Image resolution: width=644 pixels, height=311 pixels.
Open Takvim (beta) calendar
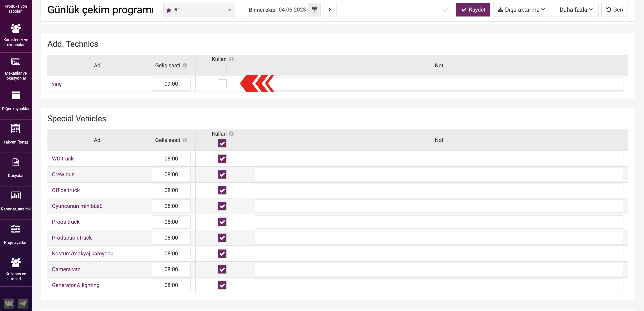click(16, 136)
